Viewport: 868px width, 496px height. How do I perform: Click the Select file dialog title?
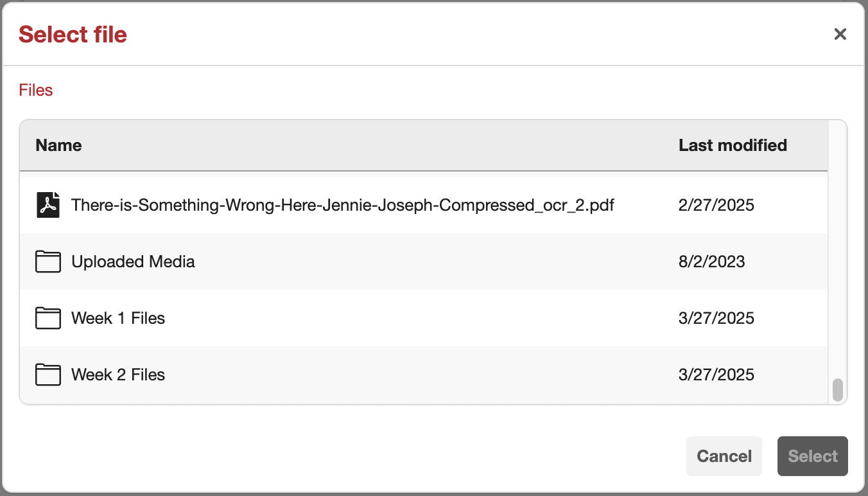coord(73,34)
